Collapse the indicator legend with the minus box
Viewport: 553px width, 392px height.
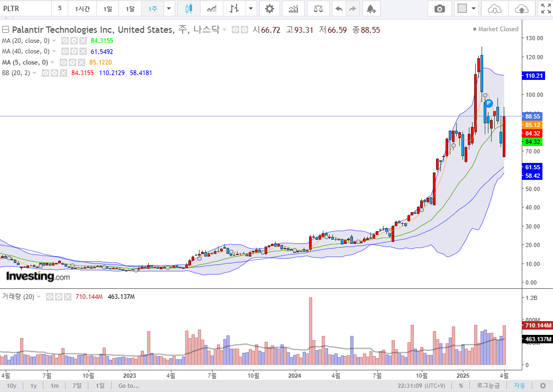pyautogui.click(x=6, y=29)
